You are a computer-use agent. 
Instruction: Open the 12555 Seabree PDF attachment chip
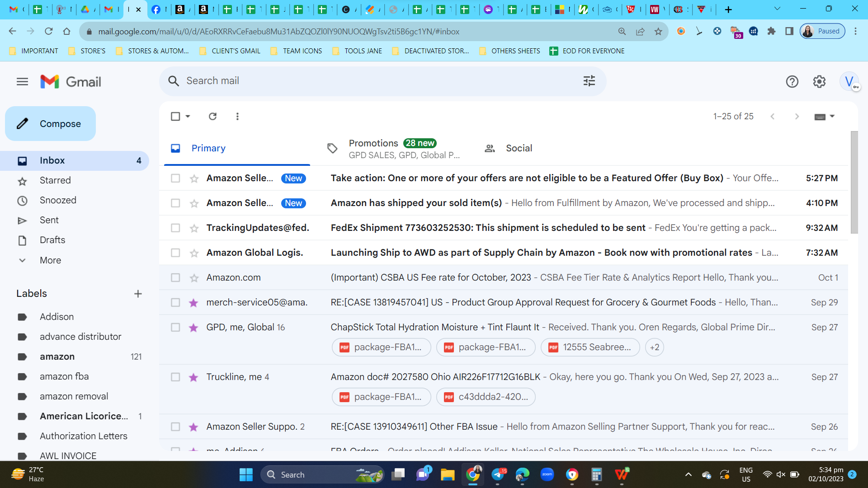[590, 347]
